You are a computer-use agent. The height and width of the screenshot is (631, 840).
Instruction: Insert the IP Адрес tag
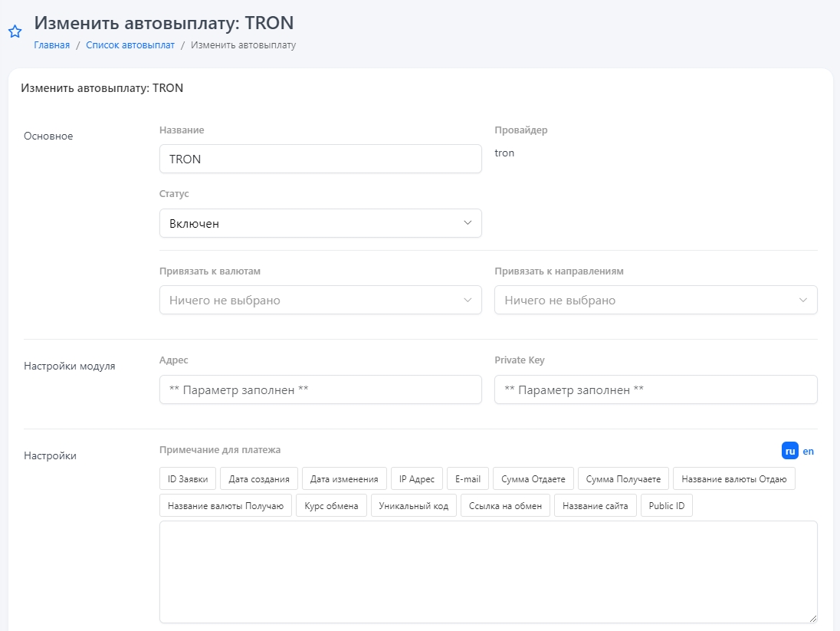tap(416, 479)
